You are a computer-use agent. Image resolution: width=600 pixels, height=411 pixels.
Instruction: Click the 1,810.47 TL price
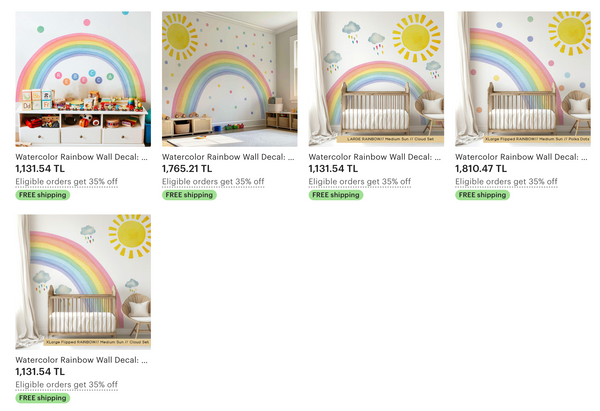click(x=481, y=169)
